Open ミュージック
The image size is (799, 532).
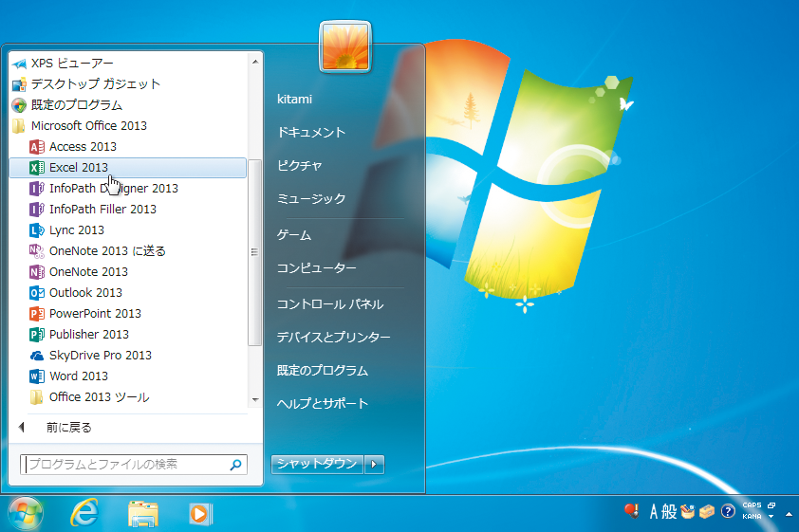click(x=311, y=198)
